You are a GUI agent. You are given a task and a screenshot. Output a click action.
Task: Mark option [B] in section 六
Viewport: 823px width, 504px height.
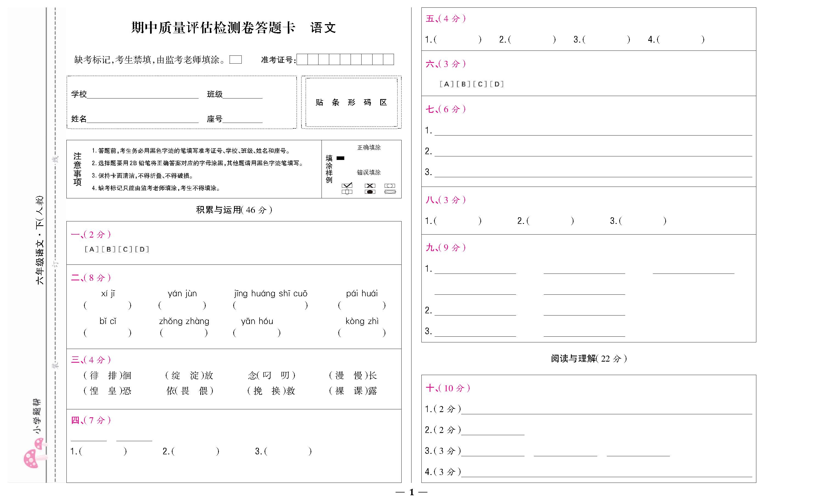point(463,84)
